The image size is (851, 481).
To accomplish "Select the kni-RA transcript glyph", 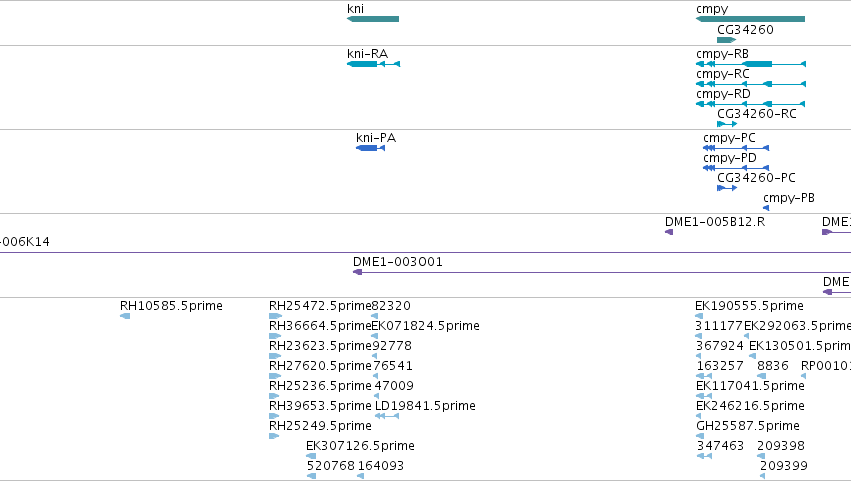I will pyautogui.click(x=373, y=64).
